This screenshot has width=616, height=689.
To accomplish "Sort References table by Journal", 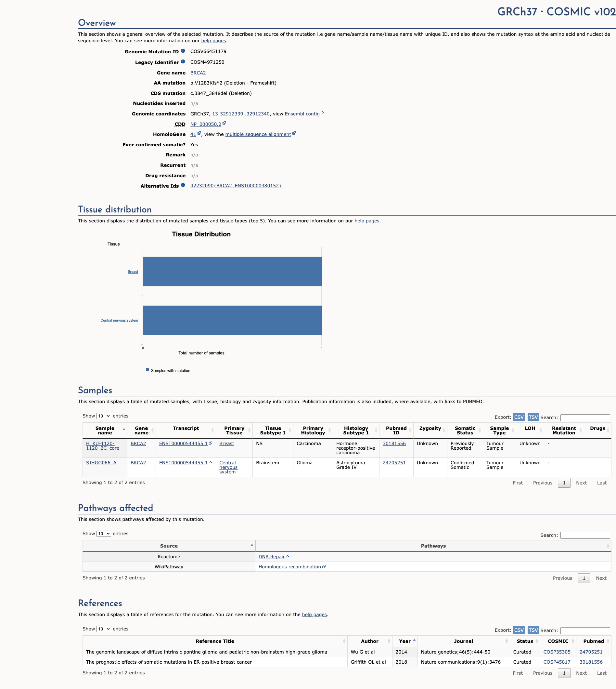I will pyautogui.click(x=463, y=641).
